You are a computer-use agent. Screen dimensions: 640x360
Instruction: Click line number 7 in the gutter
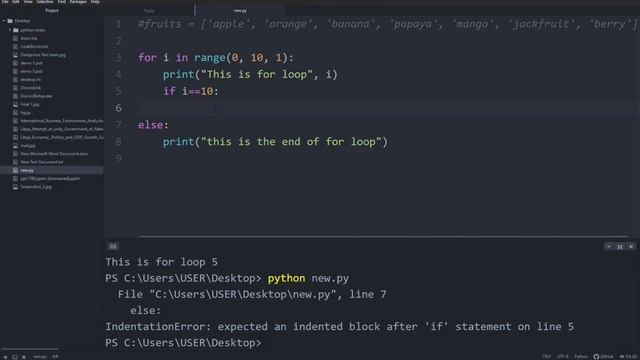click(118, 124)
